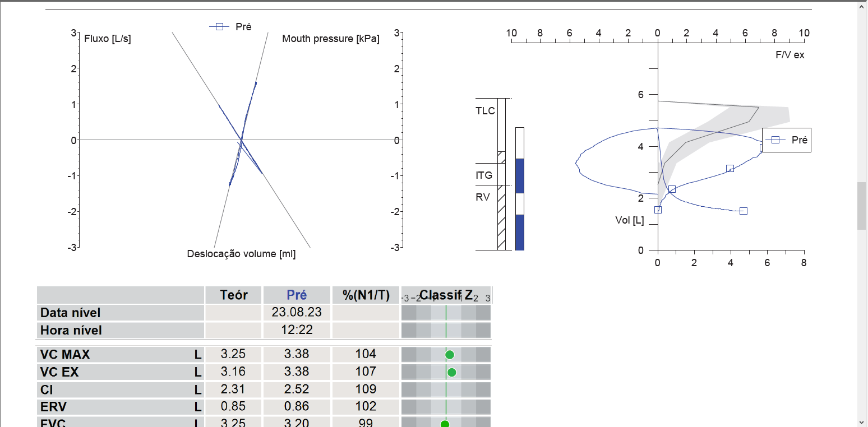868x427 pixels.
Task: Click the Data nível value 23.08.23
Action: (297, 313)
